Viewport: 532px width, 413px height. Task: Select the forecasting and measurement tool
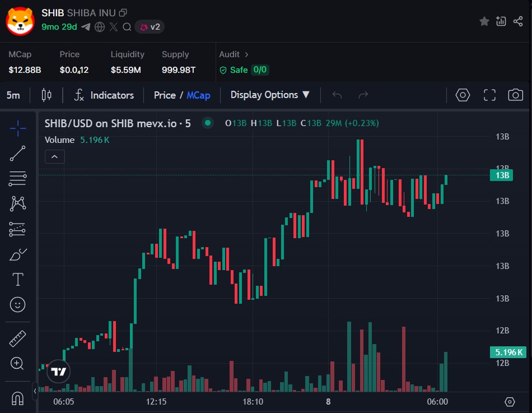(x=18, y=229)
